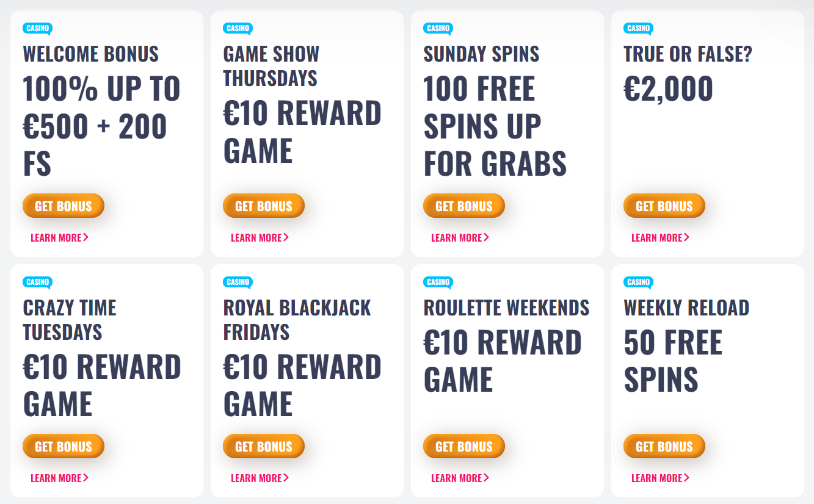Get the Welcome Bonus offer
Screen dimensions: 814x504
64,206
